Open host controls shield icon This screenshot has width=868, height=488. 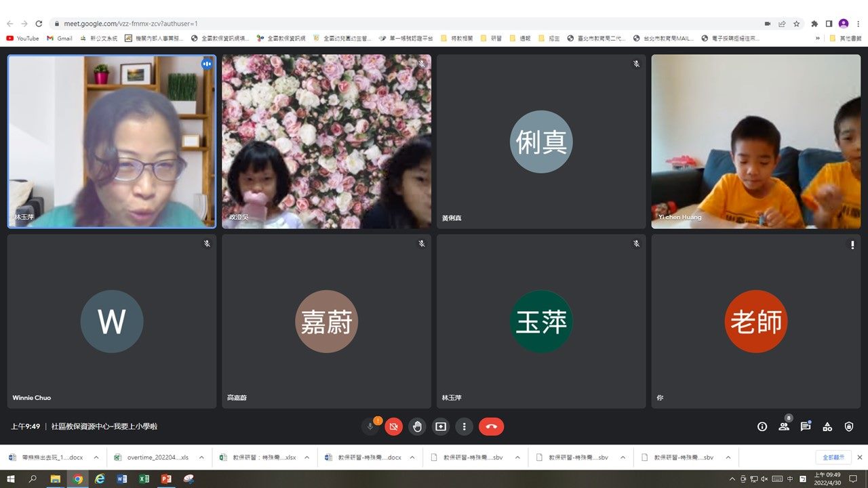849,426
